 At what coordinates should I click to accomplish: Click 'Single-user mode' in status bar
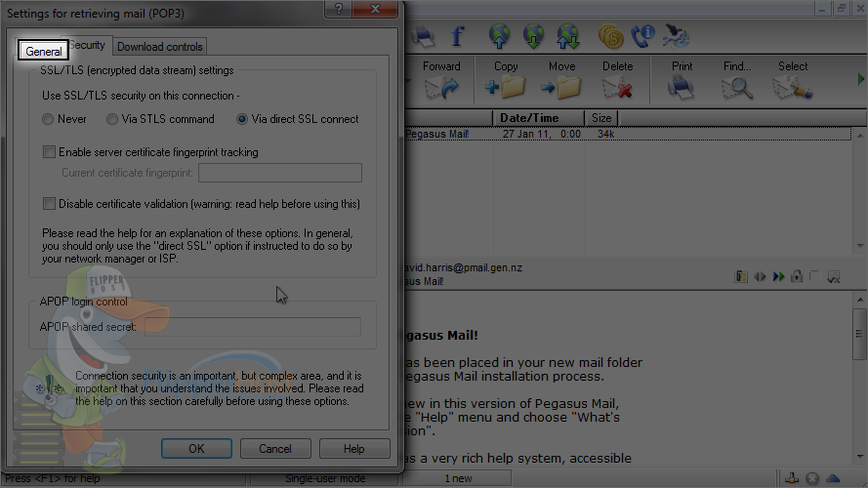pyautogui.click(x=325, y=478)
